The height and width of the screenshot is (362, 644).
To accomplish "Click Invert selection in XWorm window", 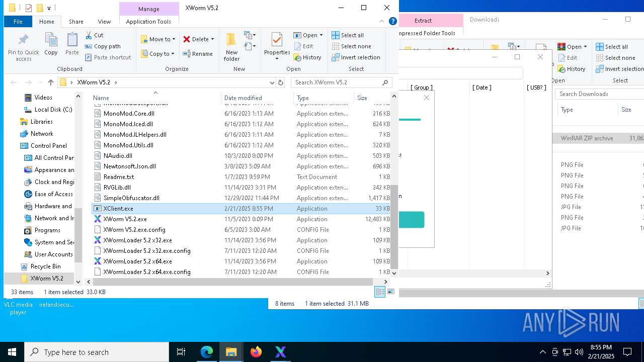I will point(356,57).
